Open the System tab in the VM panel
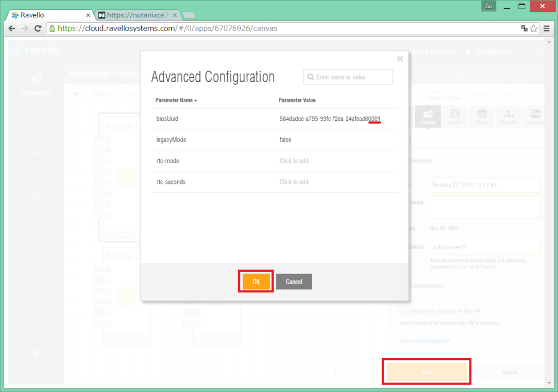Image resolution: width=558 pixels, height=392 pixels. (x=455, y=117)
